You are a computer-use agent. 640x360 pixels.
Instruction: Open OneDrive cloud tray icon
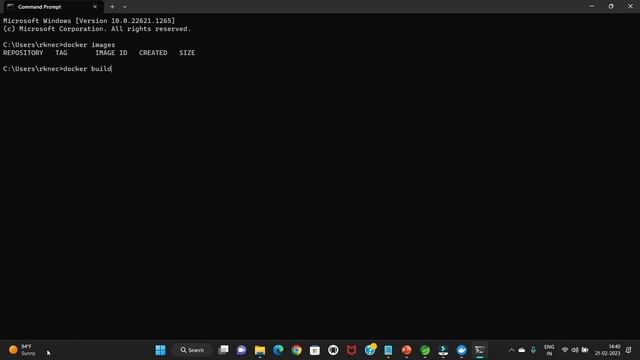tap(522, 350)
